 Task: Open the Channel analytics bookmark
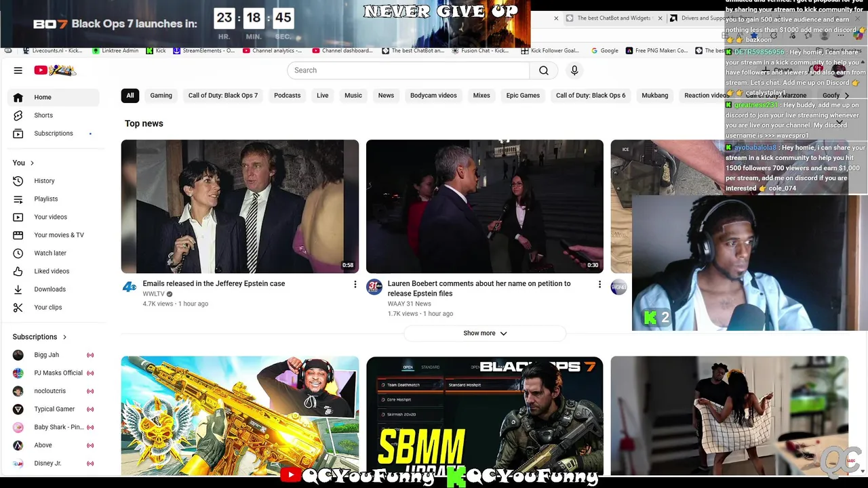click(273, 51)
